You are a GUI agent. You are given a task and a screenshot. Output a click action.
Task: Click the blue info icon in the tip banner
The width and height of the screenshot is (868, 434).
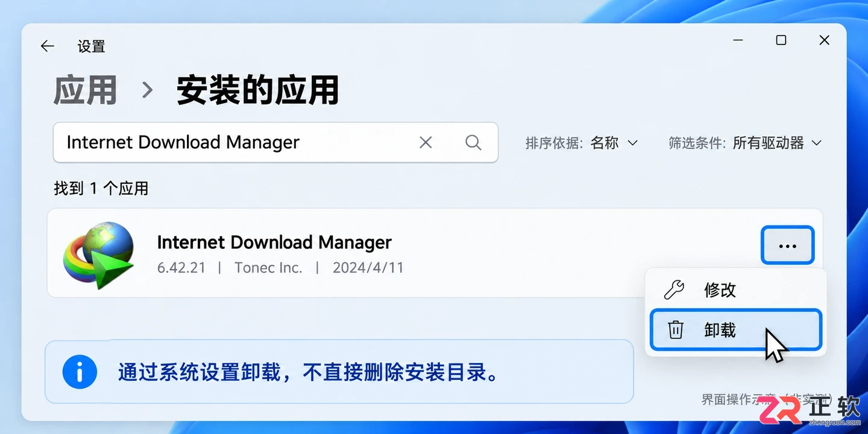coord(80,371)
